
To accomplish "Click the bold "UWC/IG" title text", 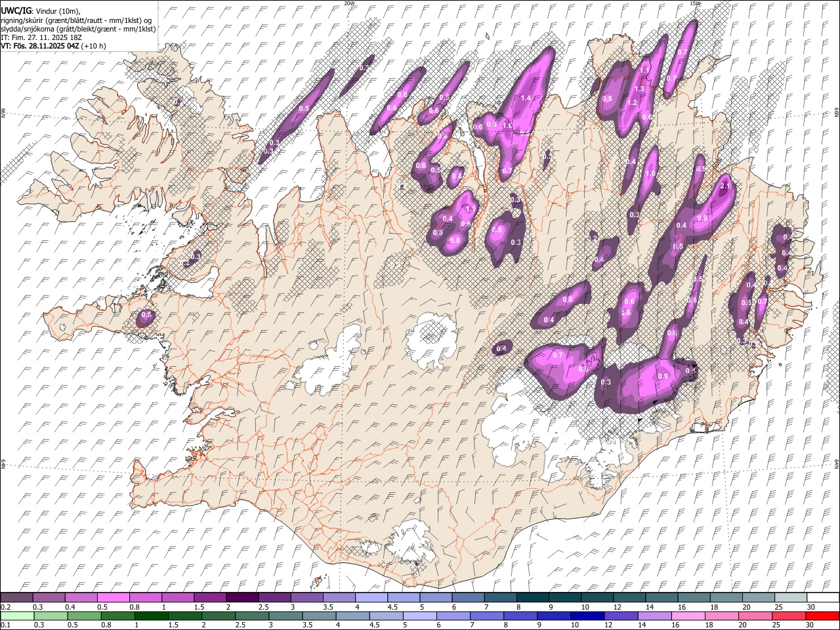I will pos(16,10).
